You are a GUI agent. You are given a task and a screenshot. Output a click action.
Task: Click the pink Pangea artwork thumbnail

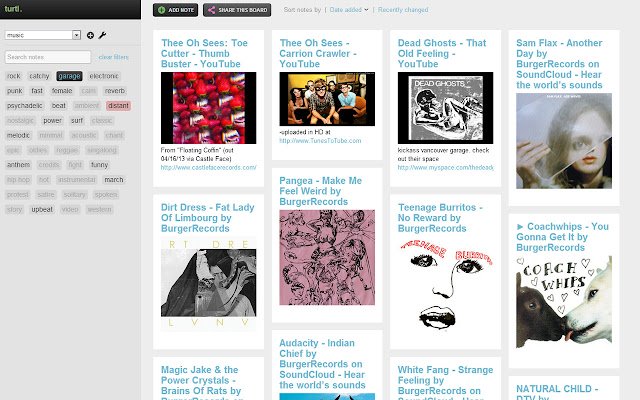pyautogui.click(x=327, y=258)
